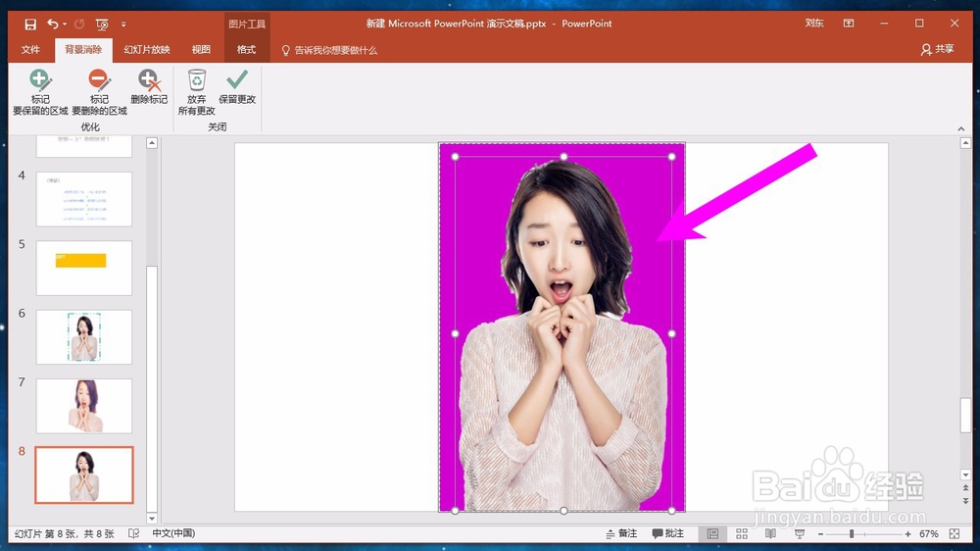
Task: Select the 背景消除 ribbon tab
Action: pos(83,49)
